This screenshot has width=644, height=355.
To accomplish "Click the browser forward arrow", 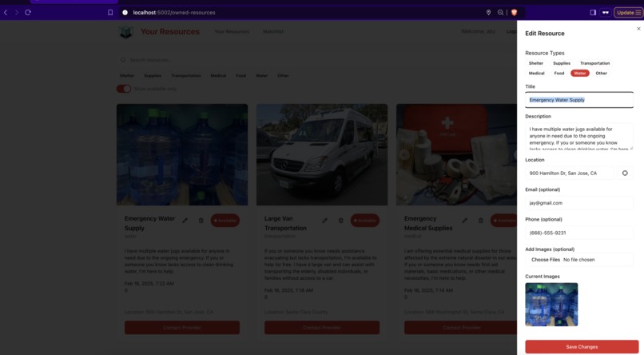I will [x=17, y=12].
